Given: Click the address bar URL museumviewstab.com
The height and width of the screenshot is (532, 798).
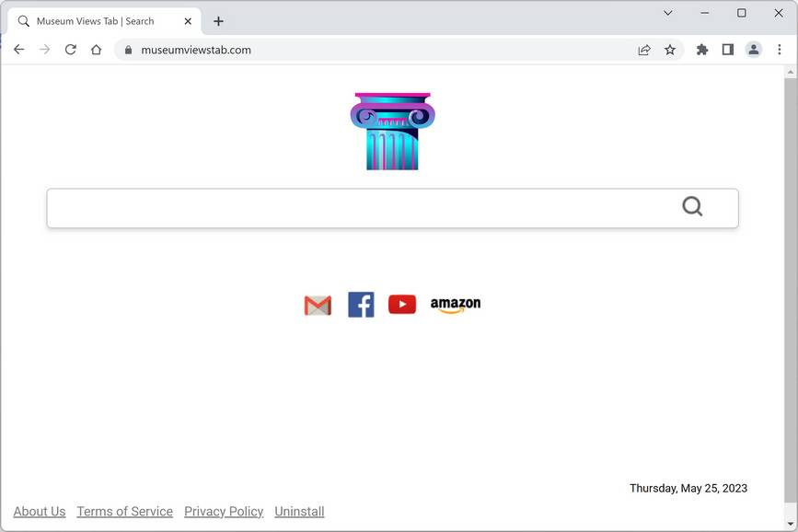Looking at the screenshot, I should (x=196, y=50).
